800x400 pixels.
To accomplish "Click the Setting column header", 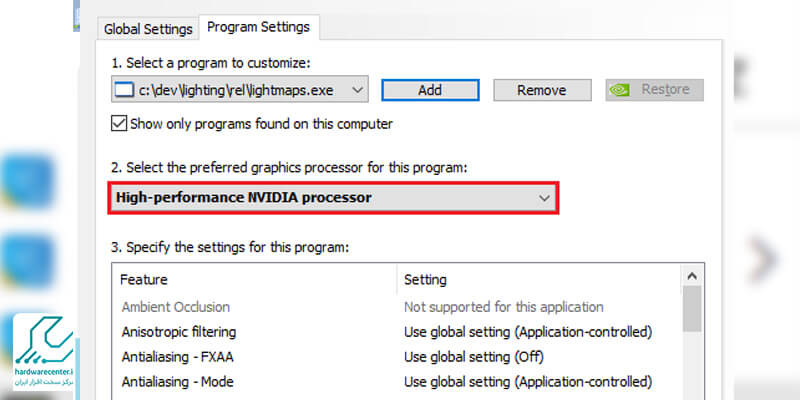I will click(425, 280).
